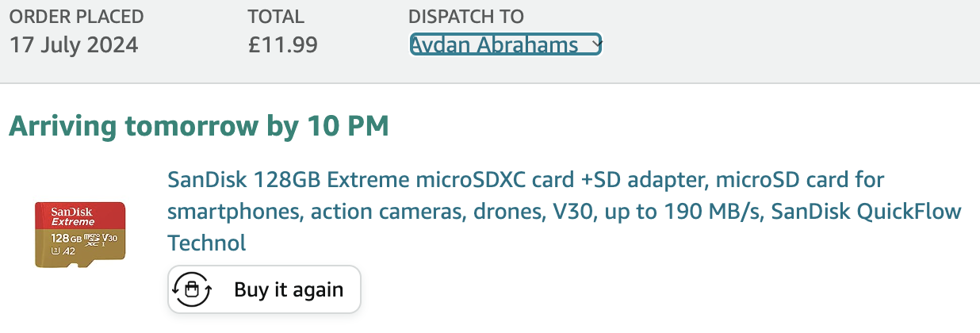
Task: Click the SanDisk microSD card thumbnail
Action: (80, 234)
